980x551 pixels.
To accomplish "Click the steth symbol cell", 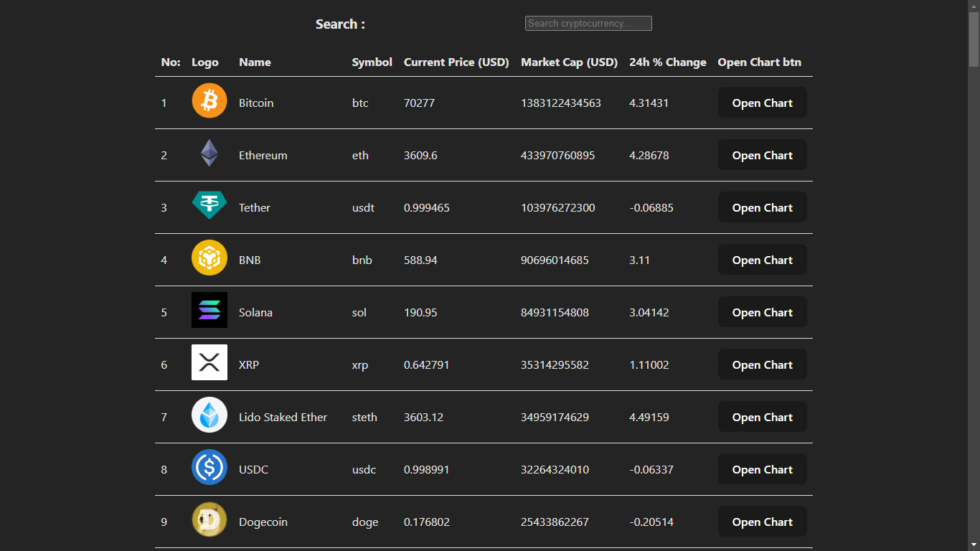I will click(x=364, y=418).
